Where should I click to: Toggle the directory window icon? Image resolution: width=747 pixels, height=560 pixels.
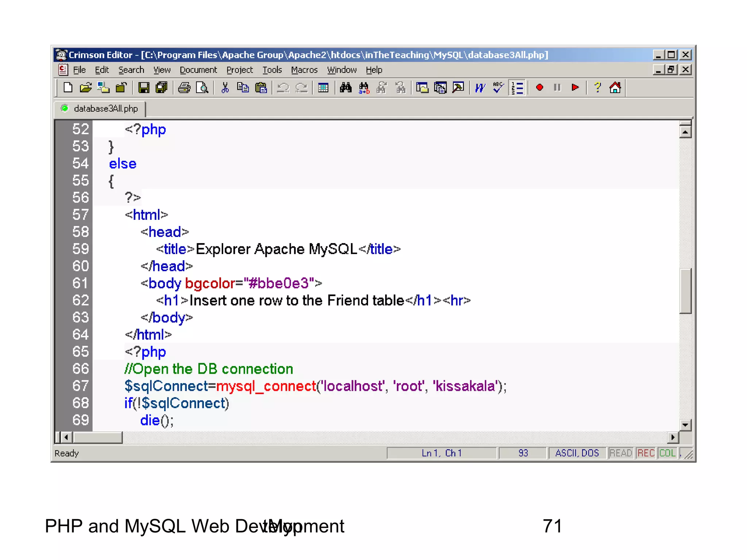point(422,88)
